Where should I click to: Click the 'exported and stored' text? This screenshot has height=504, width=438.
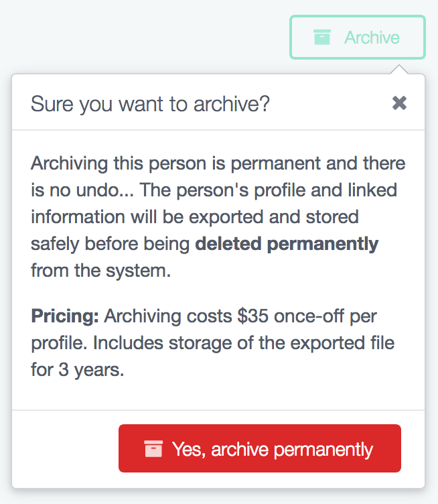[274, 217]
